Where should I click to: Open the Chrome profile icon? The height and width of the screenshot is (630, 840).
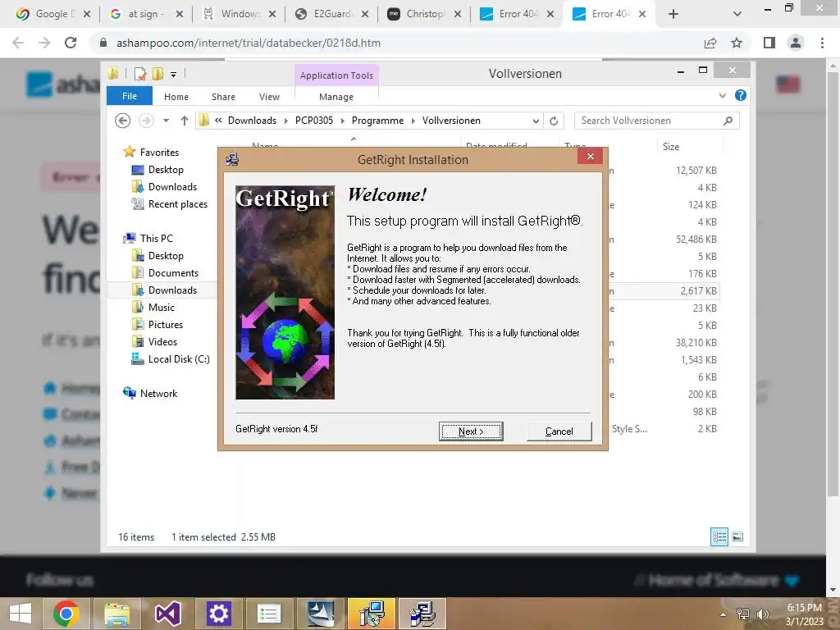pos(796,43)
